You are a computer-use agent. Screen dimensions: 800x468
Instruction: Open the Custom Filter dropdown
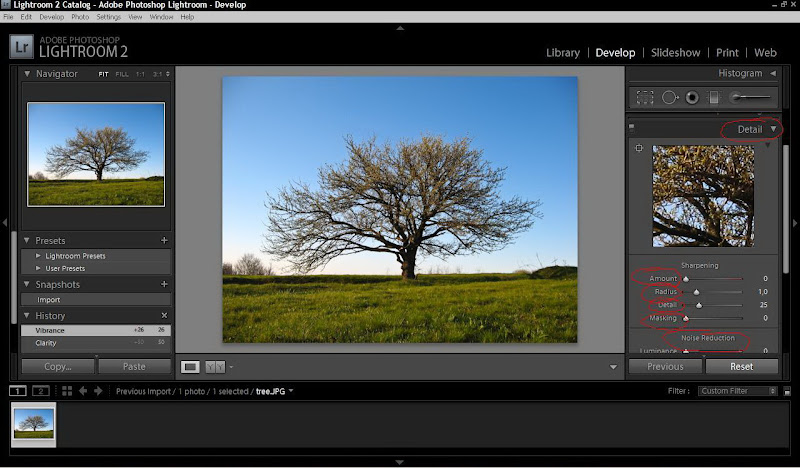click(x=738, y=391)
